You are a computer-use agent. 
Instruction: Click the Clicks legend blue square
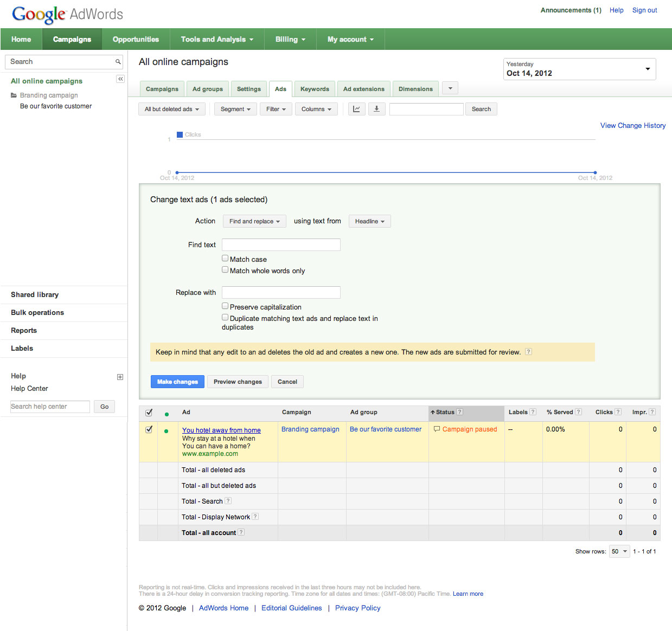180,134
